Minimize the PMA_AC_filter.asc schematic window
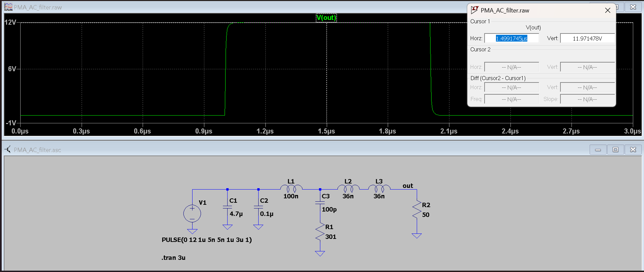Image resolution: width=644 pixels, height=272 pixels. point(598,149)
